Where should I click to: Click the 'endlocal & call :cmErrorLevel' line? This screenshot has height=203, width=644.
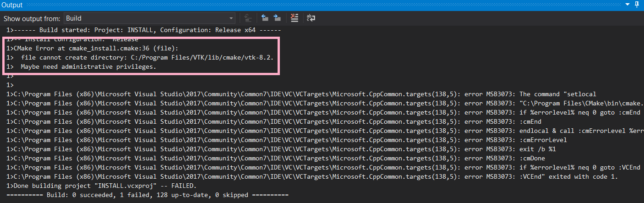click(x=325, y=131)
